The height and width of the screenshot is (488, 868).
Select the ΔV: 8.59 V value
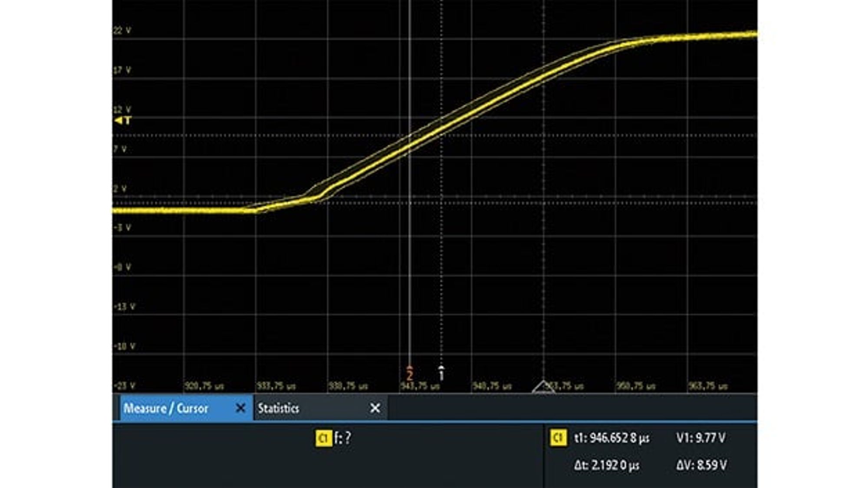click(701, 465)
